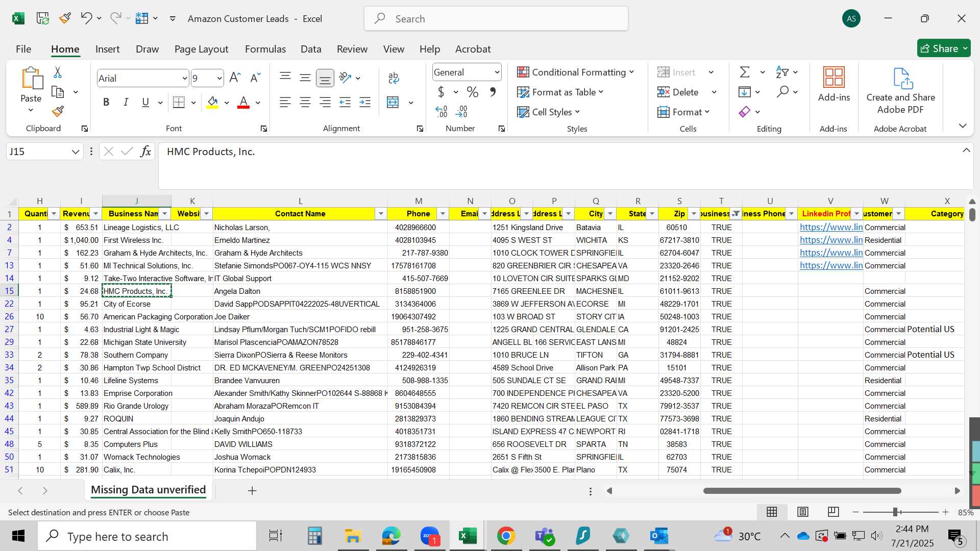Click the zoom slider handle
The image size is (980, 551).
(x=895, y=512)
